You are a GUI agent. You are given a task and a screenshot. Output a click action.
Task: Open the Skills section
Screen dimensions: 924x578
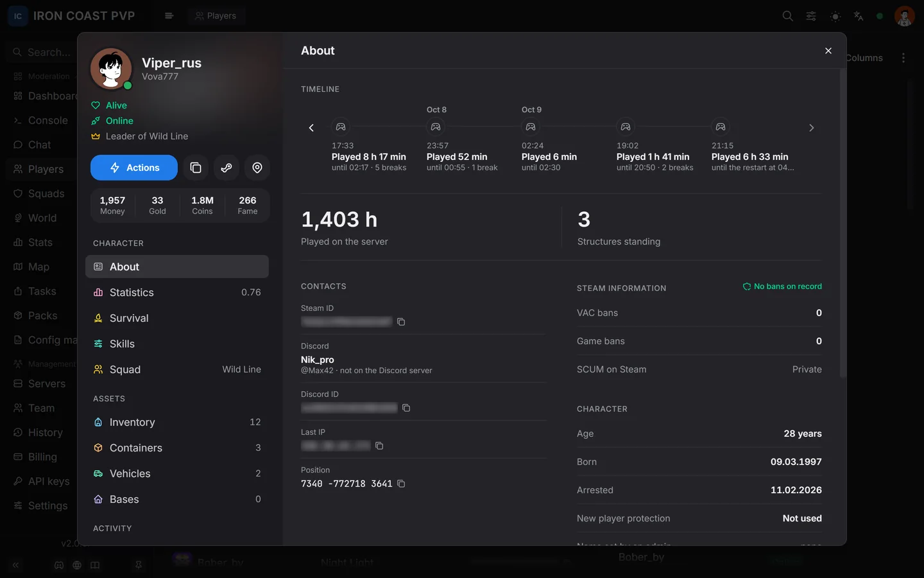pyautogui.click(x=177, y=344)
